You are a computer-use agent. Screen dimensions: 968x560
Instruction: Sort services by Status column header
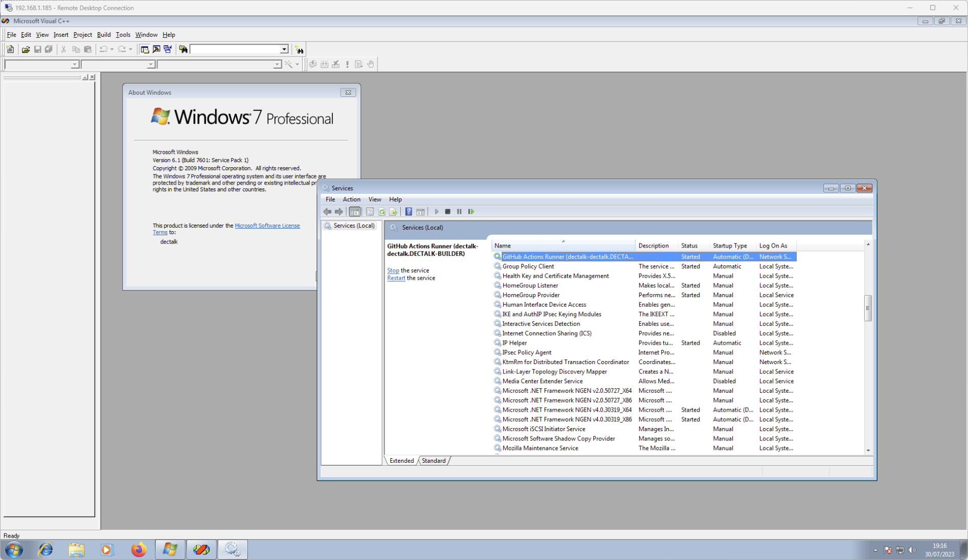693,246
